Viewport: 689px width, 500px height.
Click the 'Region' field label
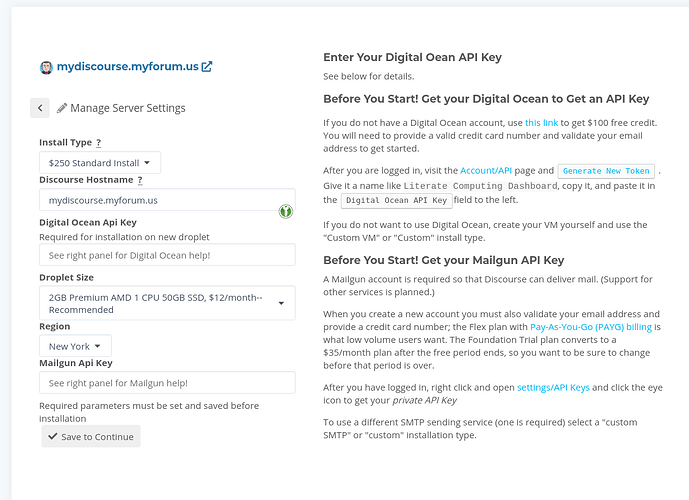point(54,326)
